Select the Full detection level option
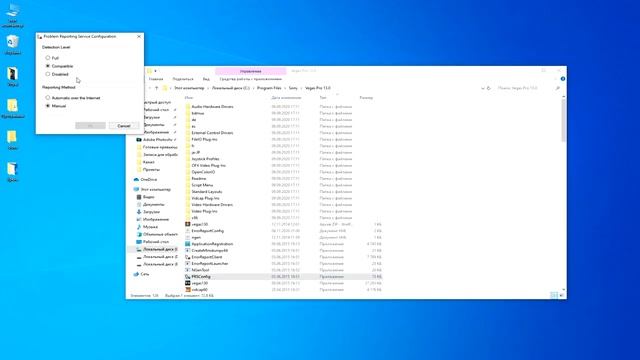 coord(52,58)
